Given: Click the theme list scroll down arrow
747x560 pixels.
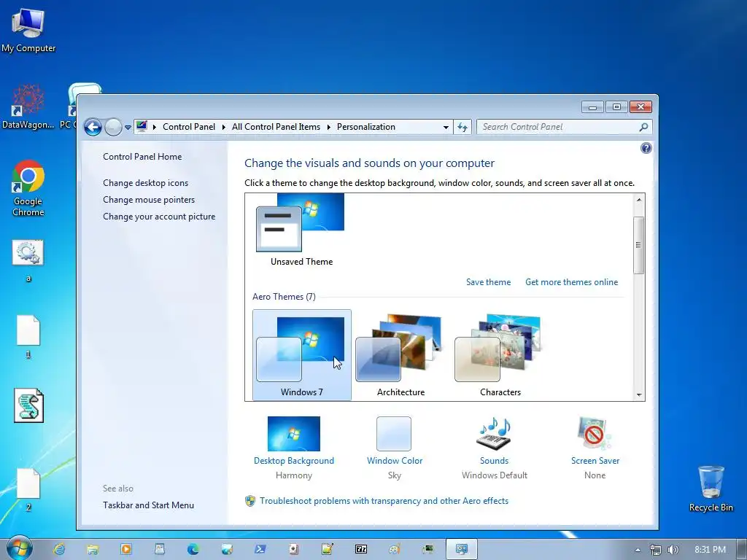Looking at the screenshot, I should (639, 394).
